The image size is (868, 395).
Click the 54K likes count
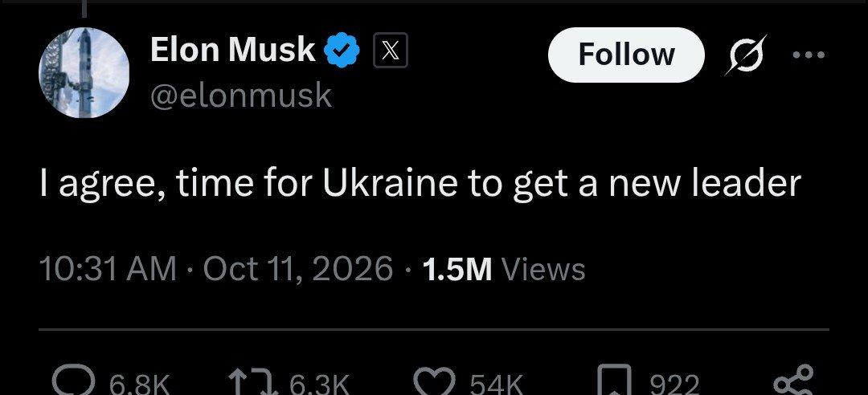point(497,384)
